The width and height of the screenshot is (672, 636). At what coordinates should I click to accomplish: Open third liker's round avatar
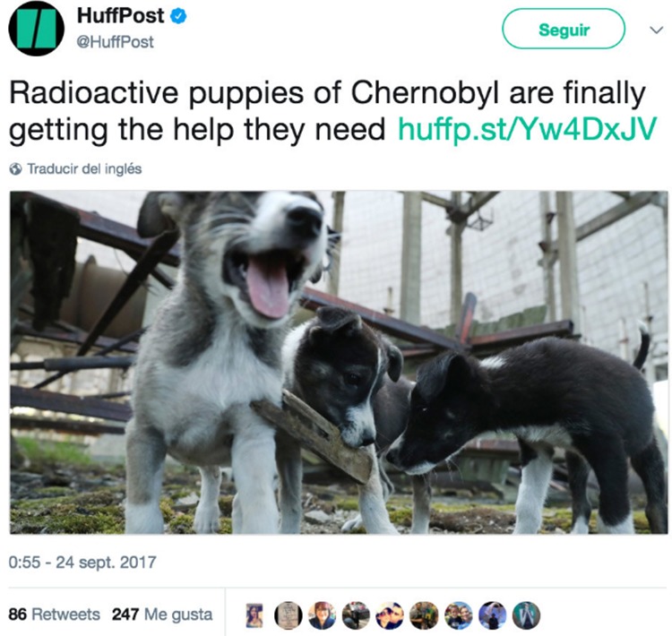tap(323, 615)
